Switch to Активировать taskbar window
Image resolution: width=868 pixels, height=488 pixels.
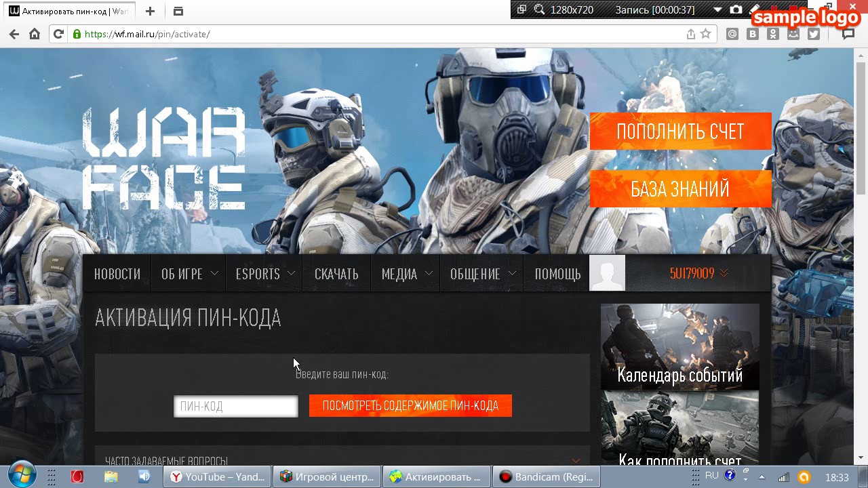pyautogui.click(x=436, y=477)
